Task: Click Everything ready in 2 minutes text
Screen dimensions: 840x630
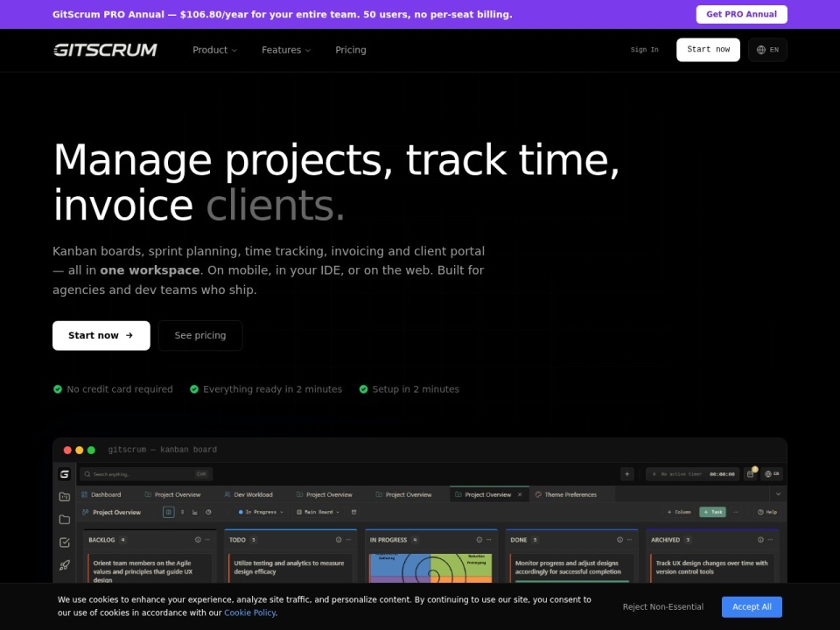Action: coord(273,389)
